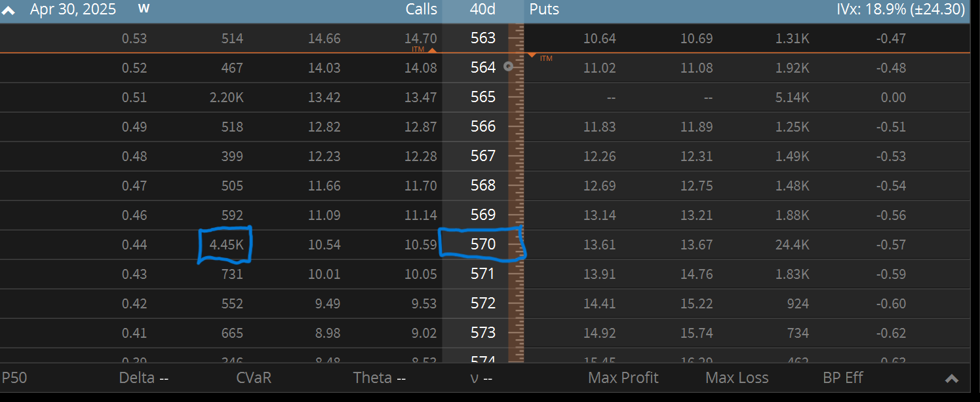Click the 565 call bid price 13.42
Screen dimensions: 980x402
coord(324,98)
